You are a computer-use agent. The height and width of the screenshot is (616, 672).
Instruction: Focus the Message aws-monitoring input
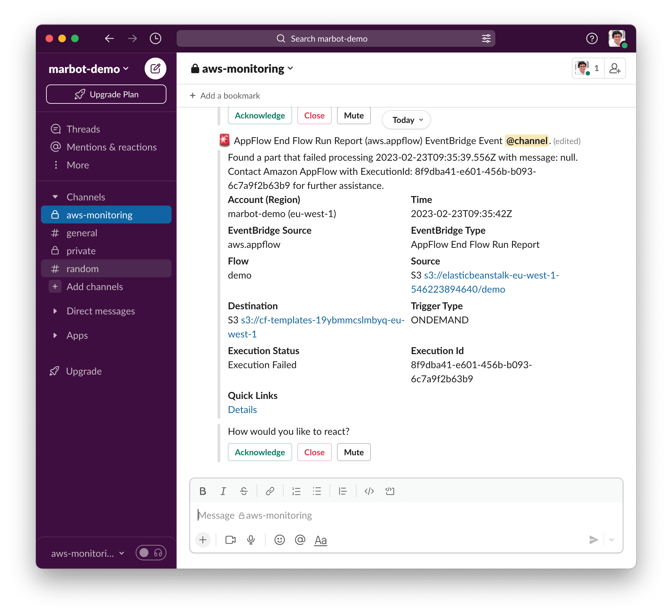pos(406,515)
